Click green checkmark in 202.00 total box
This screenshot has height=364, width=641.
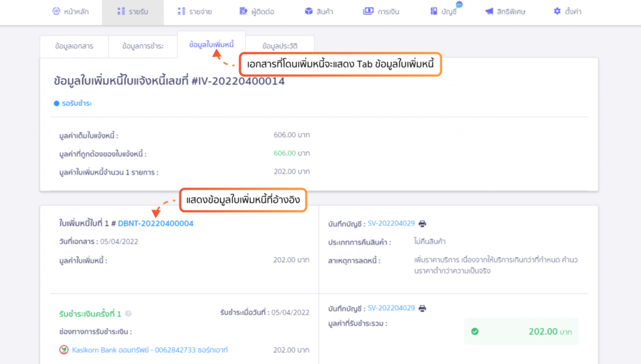(474, 331)
